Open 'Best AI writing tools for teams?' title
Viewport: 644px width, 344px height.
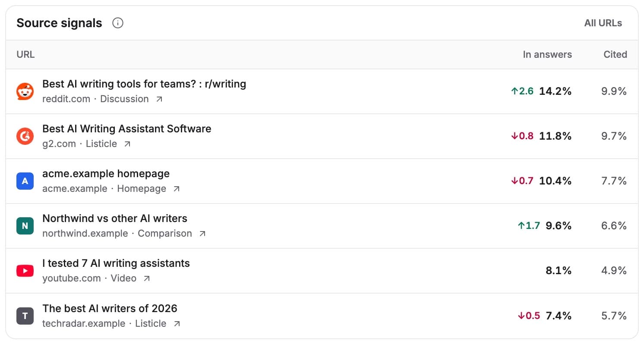(x=144, y=84)
